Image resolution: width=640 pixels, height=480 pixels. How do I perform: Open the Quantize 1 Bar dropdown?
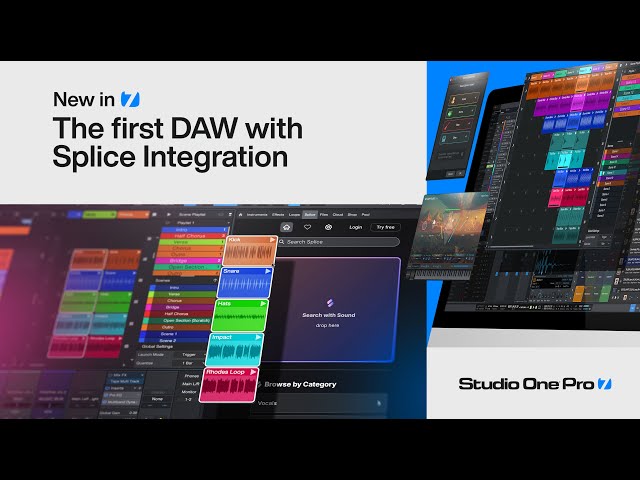pos(188,363)
